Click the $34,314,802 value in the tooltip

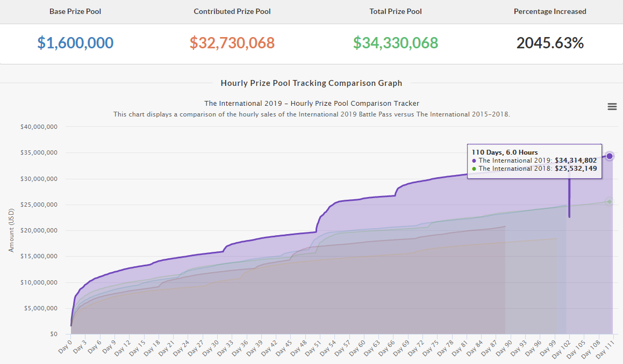576,161
